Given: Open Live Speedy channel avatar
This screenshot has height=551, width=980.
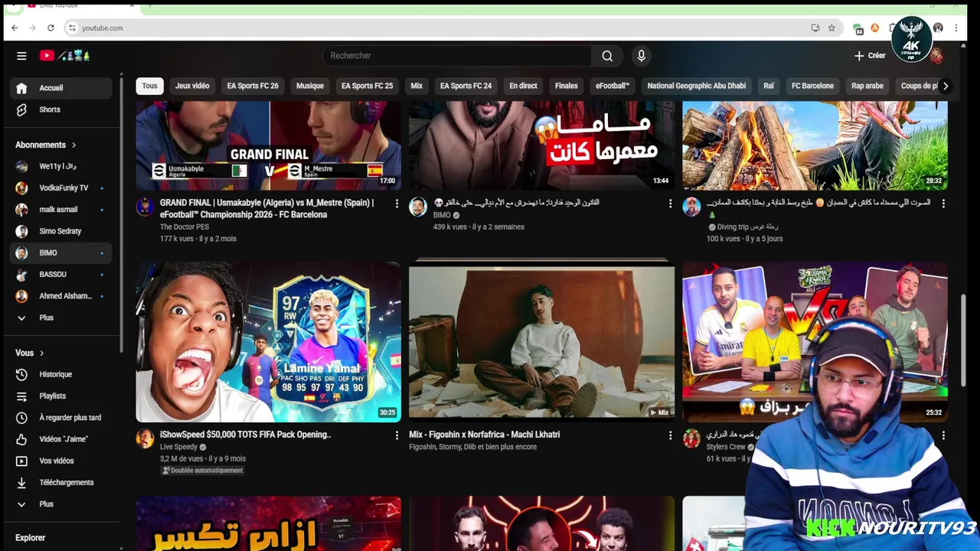Looking at the screenshot, I should pos(145,439).
